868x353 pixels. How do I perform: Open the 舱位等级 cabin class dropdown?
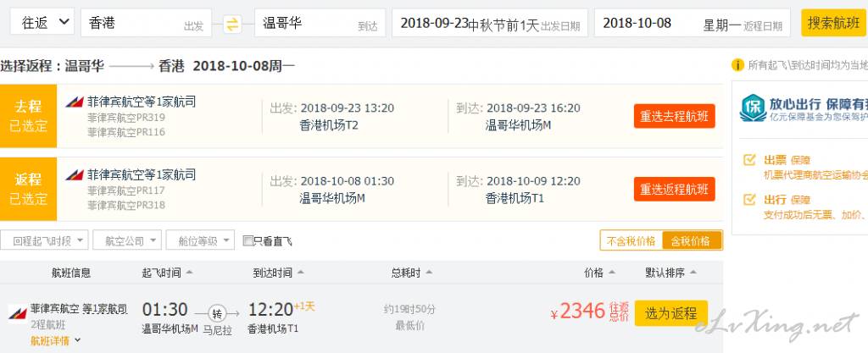click(x=200, y=241)
